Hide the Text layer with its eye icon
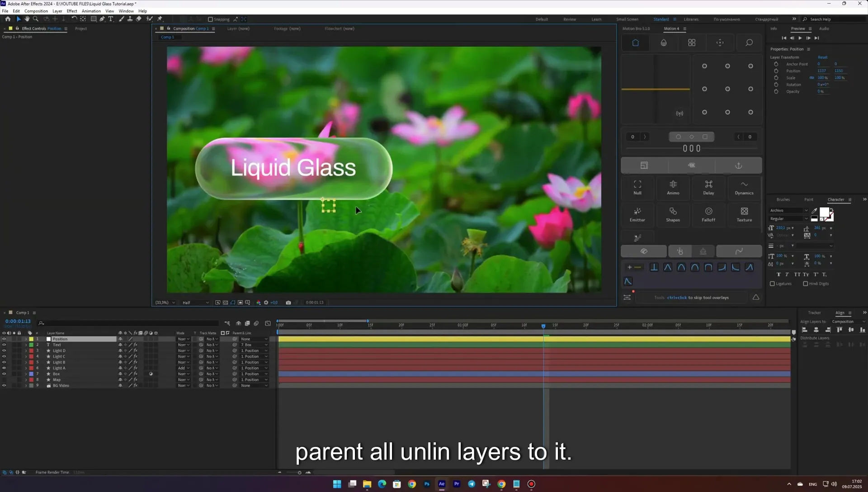This screenshot has width=868, height=492. [4, 345]
